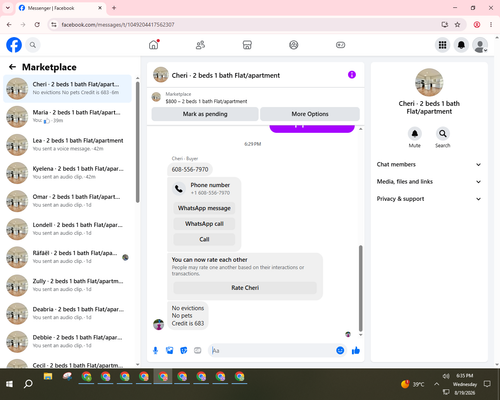The image size is (500, 400).
Task: Open the Deabria conversation in the list
Action: coord(67,313)
